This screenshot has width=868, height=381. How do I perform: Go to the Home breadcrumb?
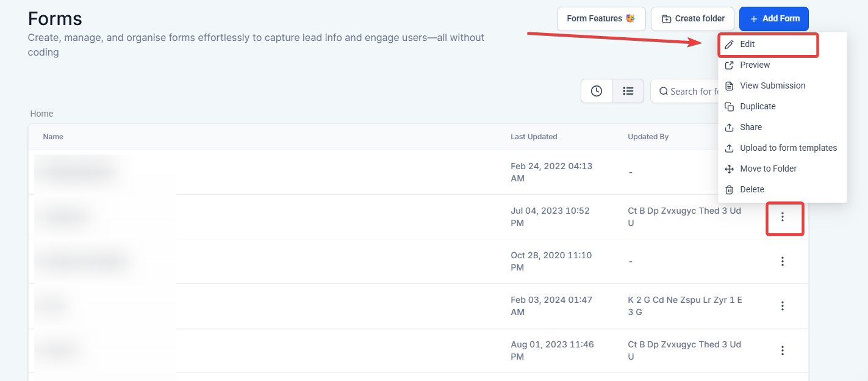[41, 114]
